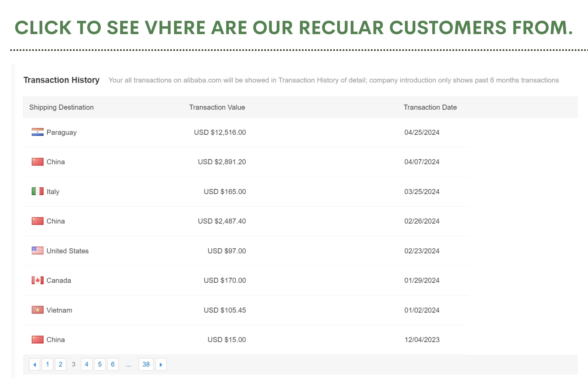Image resolution: width=588 pixels, height=392 pixels.
Task: Click the pagination ellipsis
Action: 128,365
